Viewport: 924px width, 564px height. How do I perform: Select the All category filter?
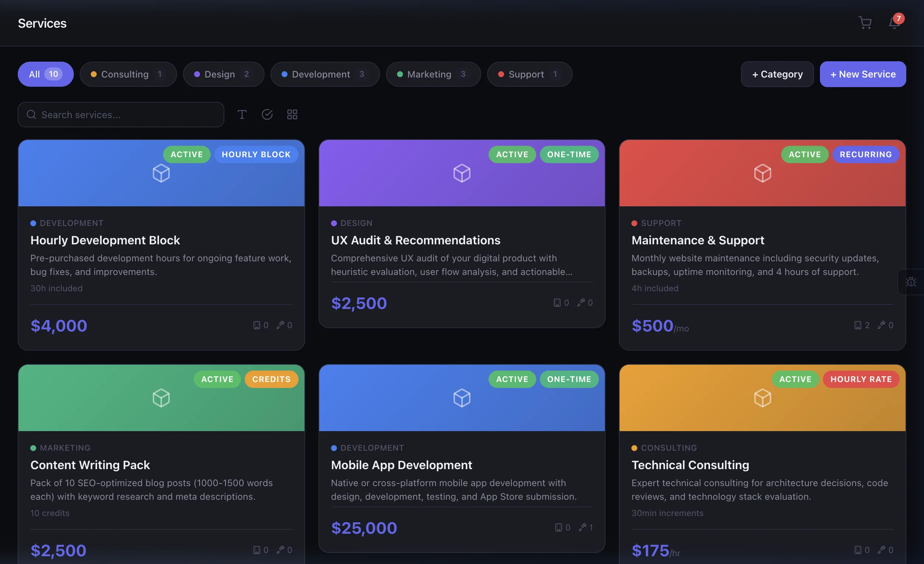coord(45,74)
